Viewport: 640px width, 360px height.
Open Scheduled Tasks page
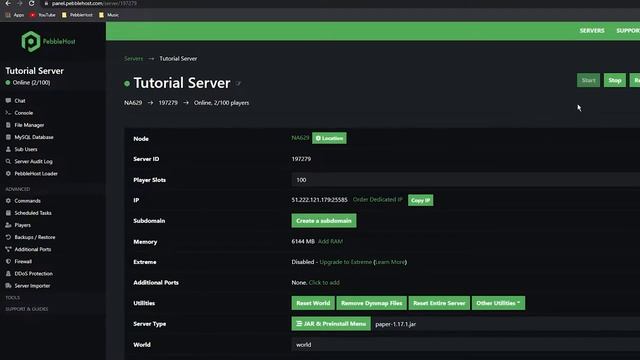point(33,213)
